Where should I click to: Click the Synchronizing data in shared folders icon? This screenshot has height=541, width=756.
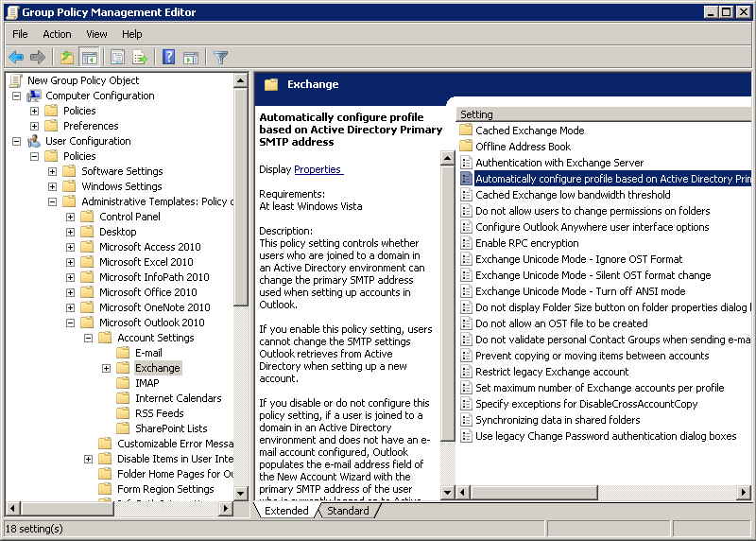466,420
